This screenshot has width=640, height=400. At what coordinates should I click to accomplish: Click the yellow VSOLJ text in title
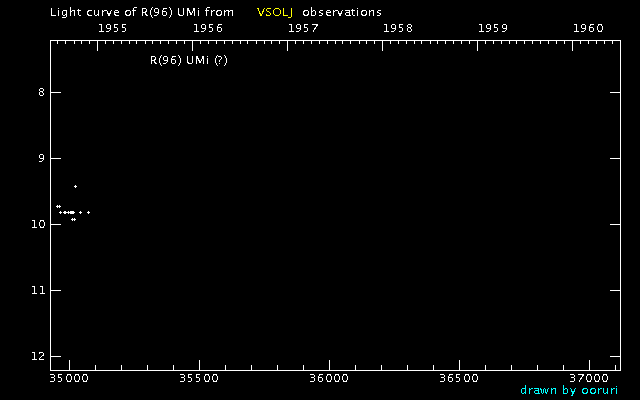(275, 12)
